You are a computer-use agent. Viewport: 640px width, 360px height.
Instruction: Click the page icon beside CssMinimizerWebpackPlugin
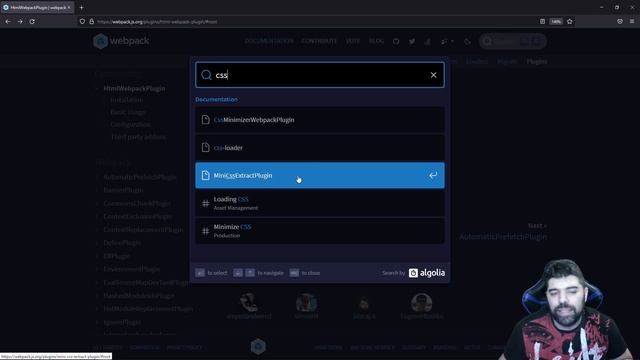(x=205, y=120)
